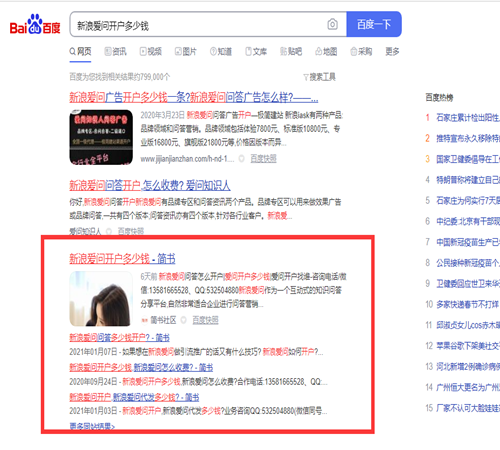Open hot item 1 石家庄累计检出阳性
Image resolution: width=500 pixels, height=450 pixels.
(468, 117)
